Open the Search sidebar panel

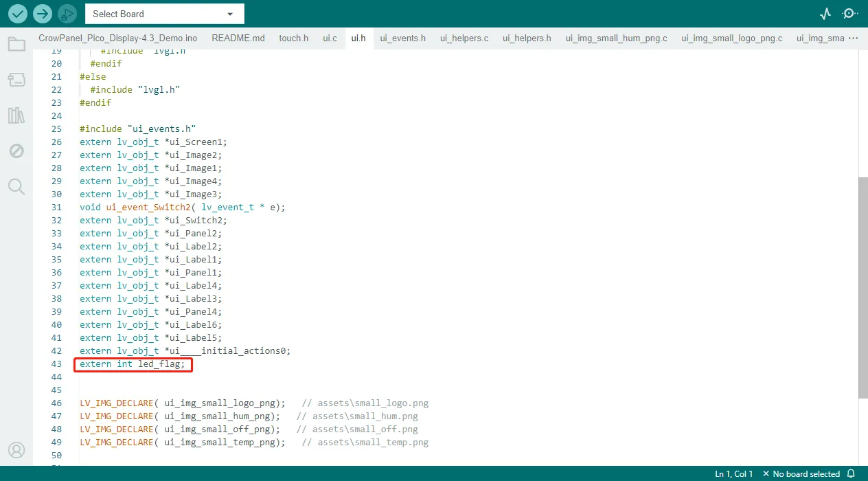tap(16, 186)
